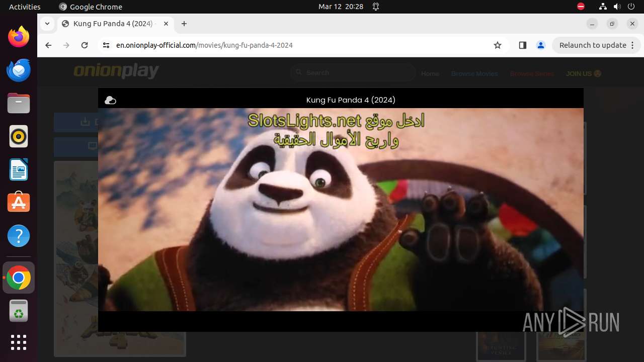644x362 pixels.
Task: Open a new tab with plus icon
Action: (184, 24)
